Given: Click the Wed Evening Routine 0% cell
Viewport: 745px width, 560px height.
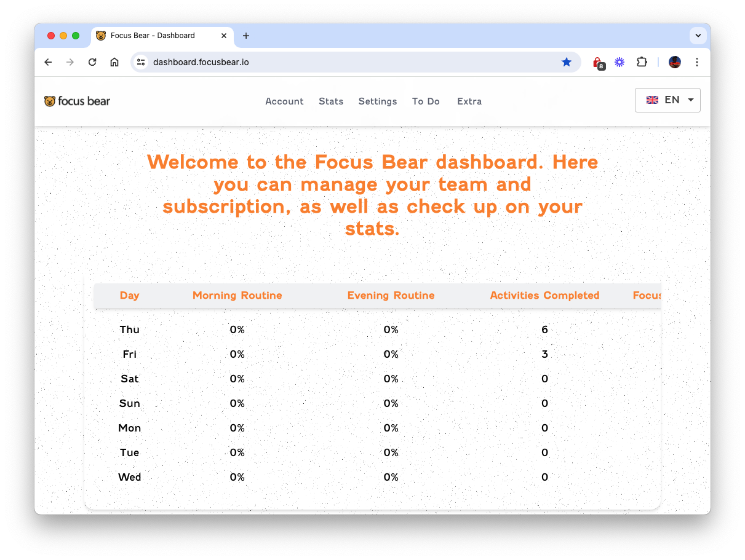Looking at the screenshot, I should coord(391,477).
